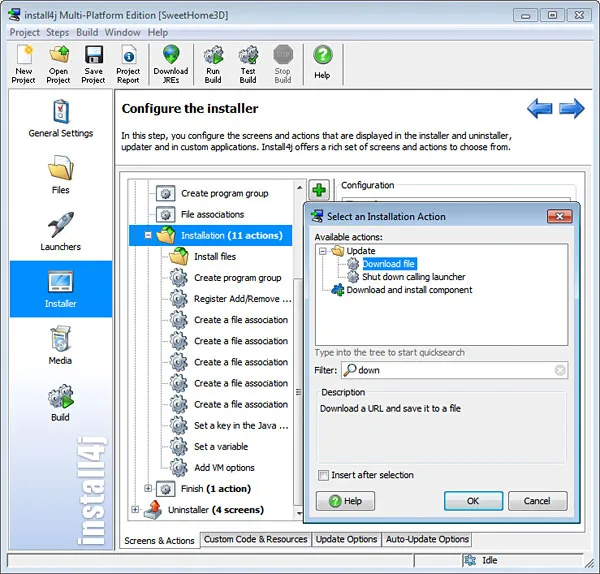Expand the Uninstaller (4 screens) node

(x=135, y=510)
